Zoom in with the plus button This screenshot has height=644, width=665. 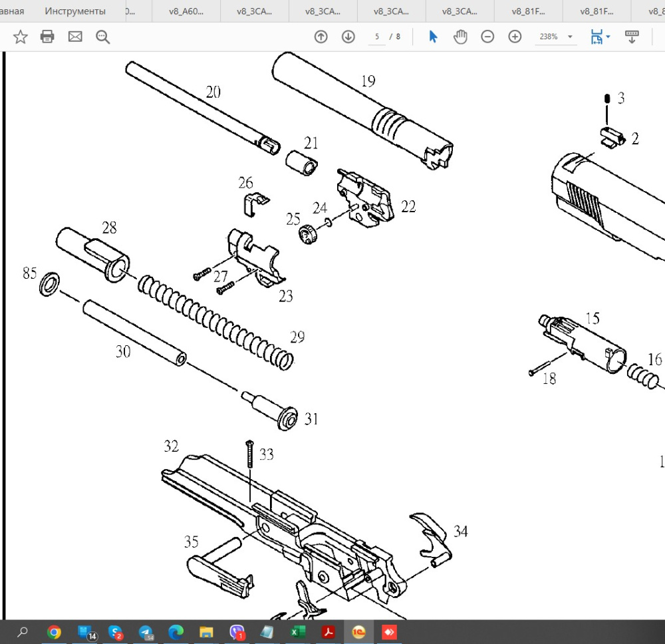[x=515, y=37]
